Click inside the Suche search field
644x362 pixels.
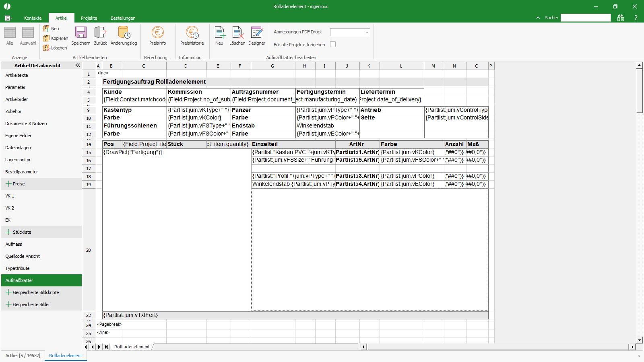coord(586,18)
